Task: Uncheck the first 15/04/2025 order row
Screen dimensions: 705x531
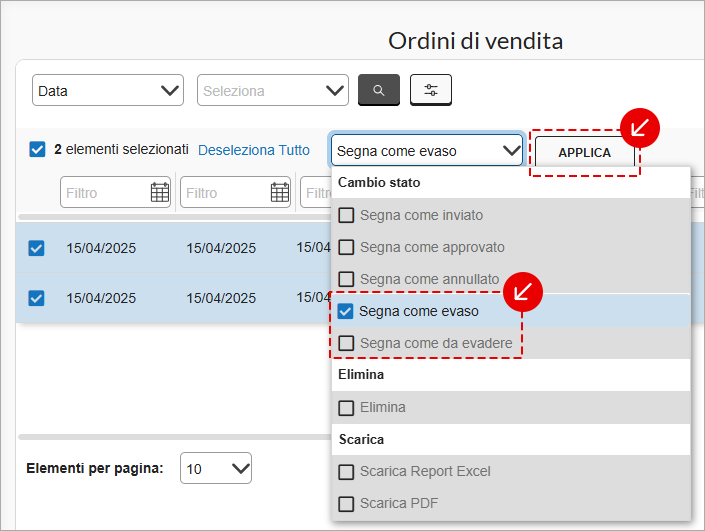Action: click(x=36, y=248)
